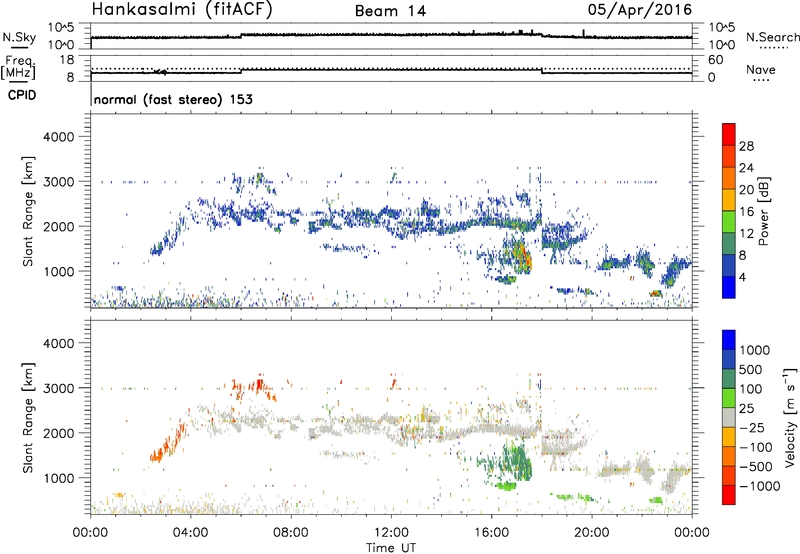Click the velocity colorbar value −1000
This screenshot has width=800, height=554.
[x=760, y=486]
